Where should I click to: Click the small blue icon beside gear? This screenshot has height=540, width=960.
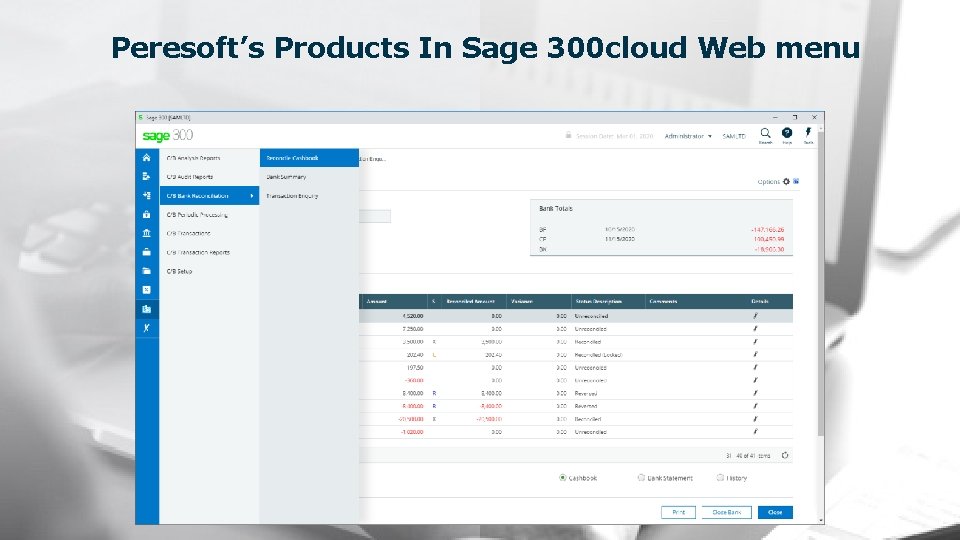796,181
